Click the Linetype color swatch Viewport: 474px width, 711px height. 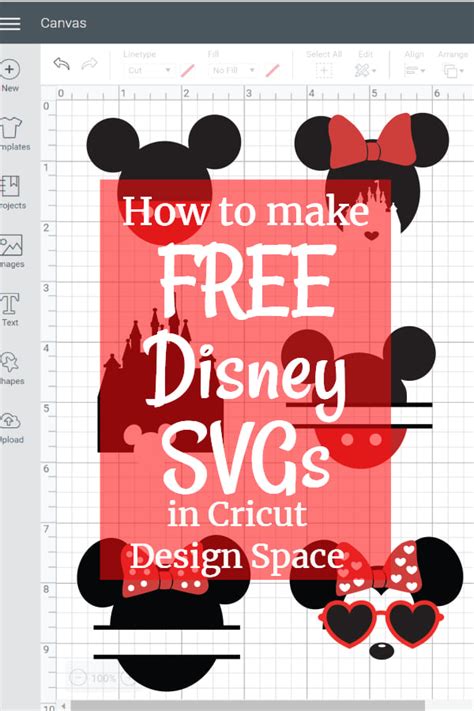(x=188, y=70)
